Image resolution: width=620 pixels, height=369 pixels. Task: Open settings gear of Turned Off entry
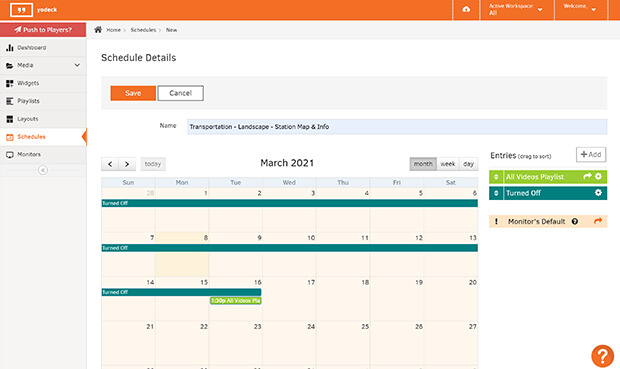pos(598,193)
